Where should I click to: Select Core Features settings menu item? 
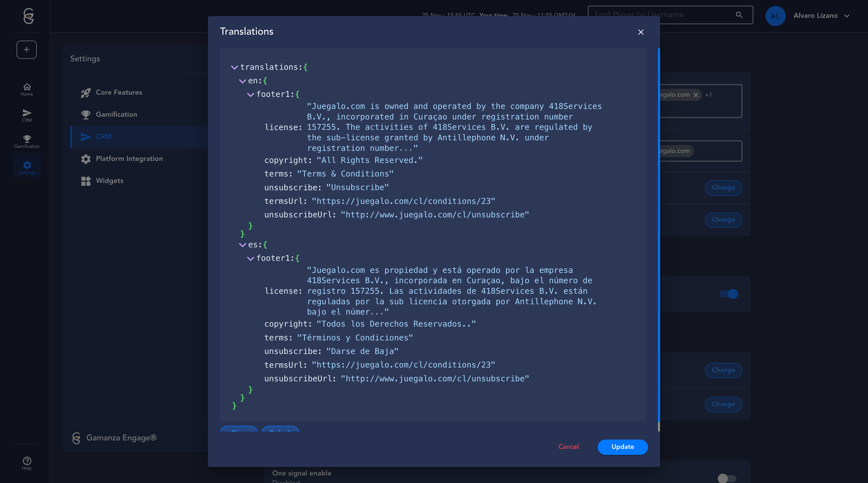pos(119,92)
